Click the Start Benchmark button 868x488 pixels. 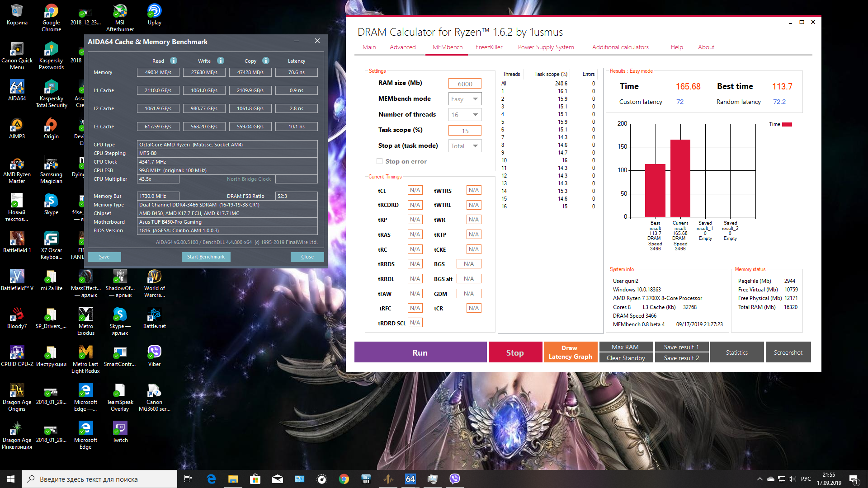tap(206, 257)
